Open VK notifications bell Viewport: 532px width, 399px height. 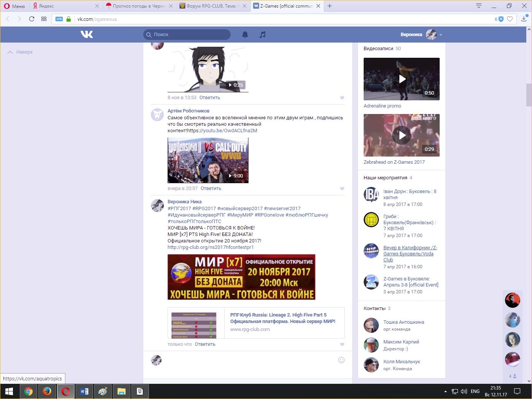click(x=245, y=35)
